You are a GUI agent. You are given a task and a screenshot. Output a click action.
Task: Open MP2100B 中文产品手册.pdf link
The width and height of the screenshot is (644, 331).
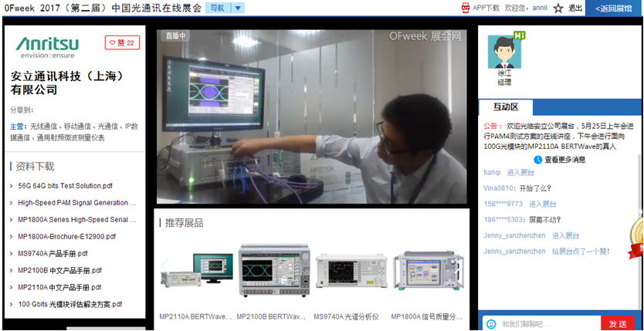pos(60,271)
